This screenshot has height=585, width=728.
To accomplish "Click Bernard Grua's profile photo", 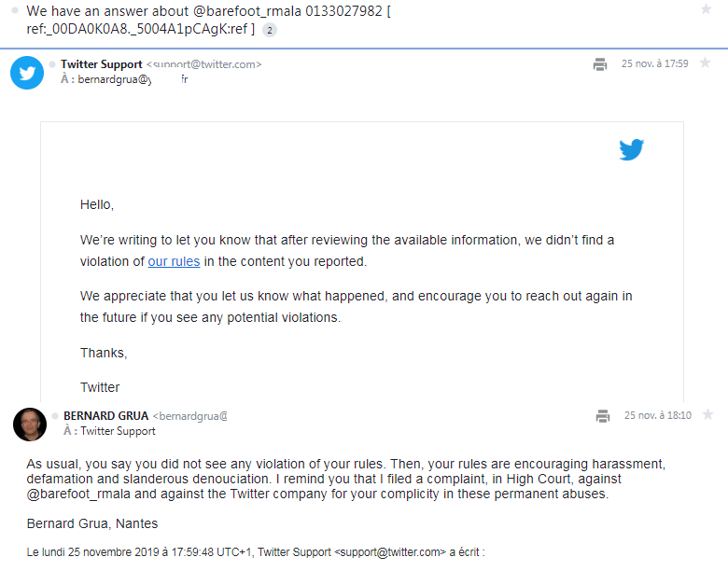I will coord(30,424).
